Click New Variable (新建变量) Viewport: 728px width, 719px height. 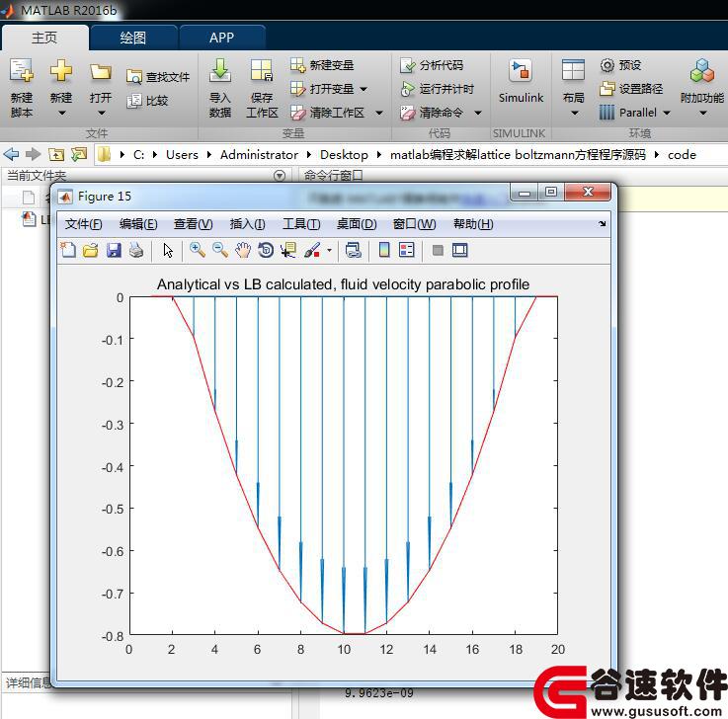point(322,65)
